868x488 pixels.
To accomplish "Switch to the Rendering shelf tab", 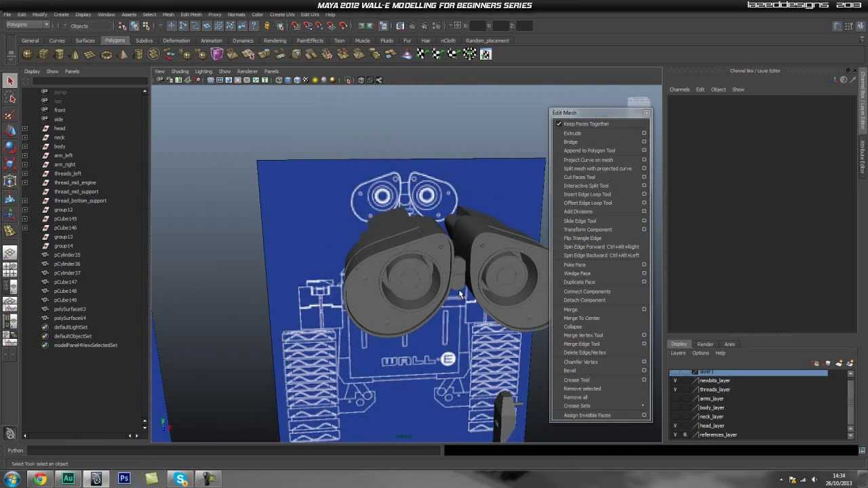I will (275, 41).
